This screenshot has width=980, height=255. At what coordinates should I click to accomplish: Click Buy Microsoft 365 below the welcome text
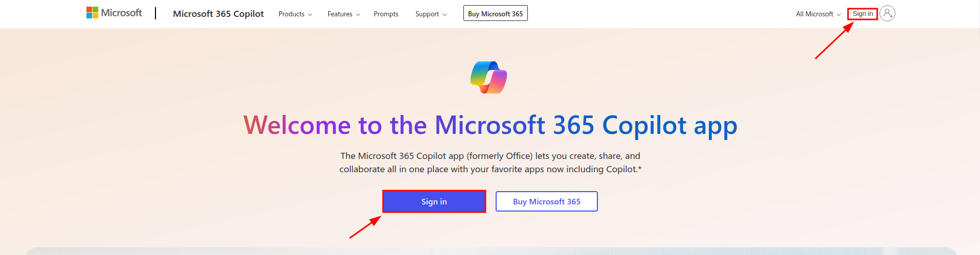[546, 201]
